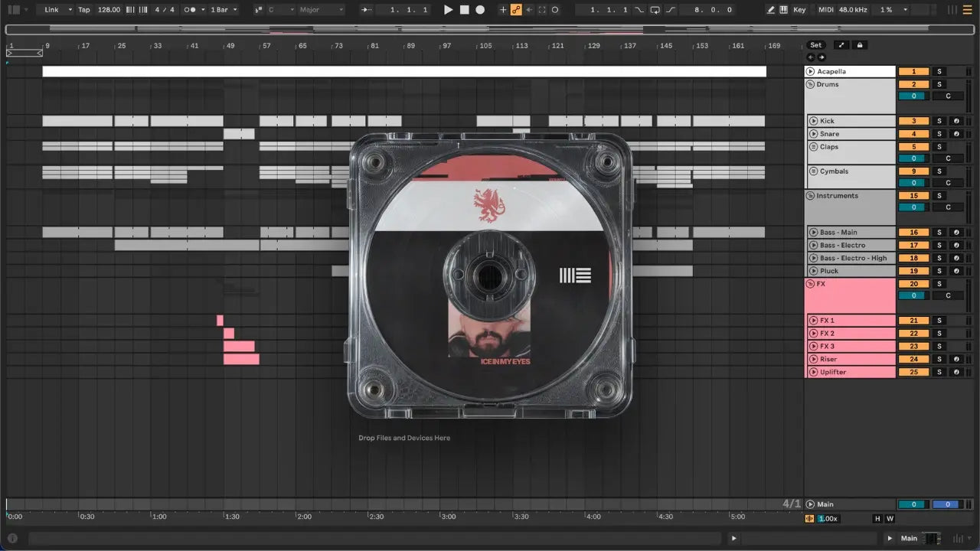Viewport: 980px width, 551px height.
Task: Toggle the Scale Mode icon
Action: pos(260,10)
